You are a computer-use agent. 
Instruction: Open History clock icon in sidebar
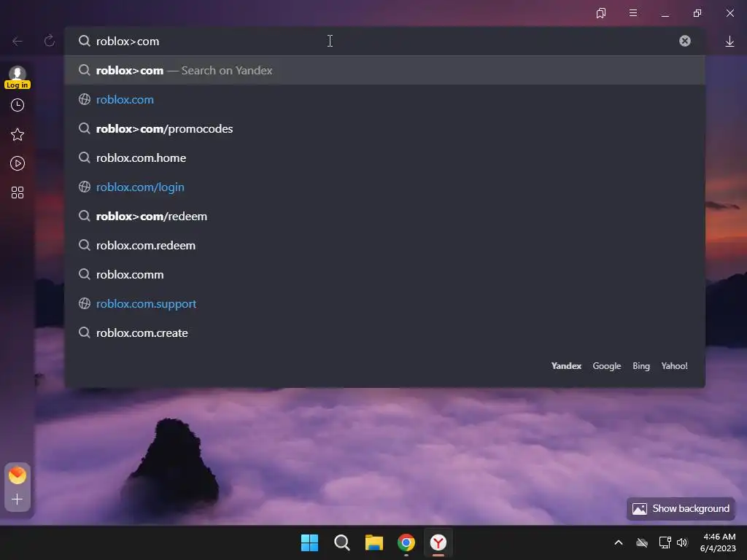(18, 105)
